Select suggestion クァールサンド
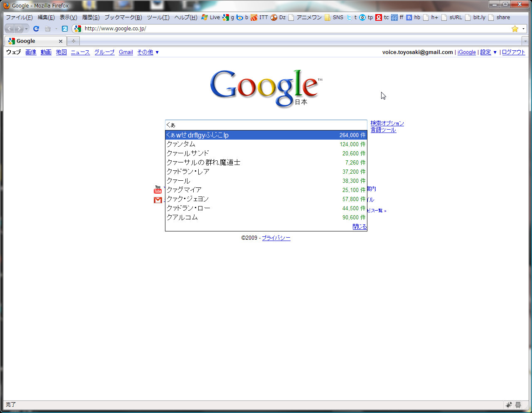This screenshot has height=413, width=532. coord(266,153)
